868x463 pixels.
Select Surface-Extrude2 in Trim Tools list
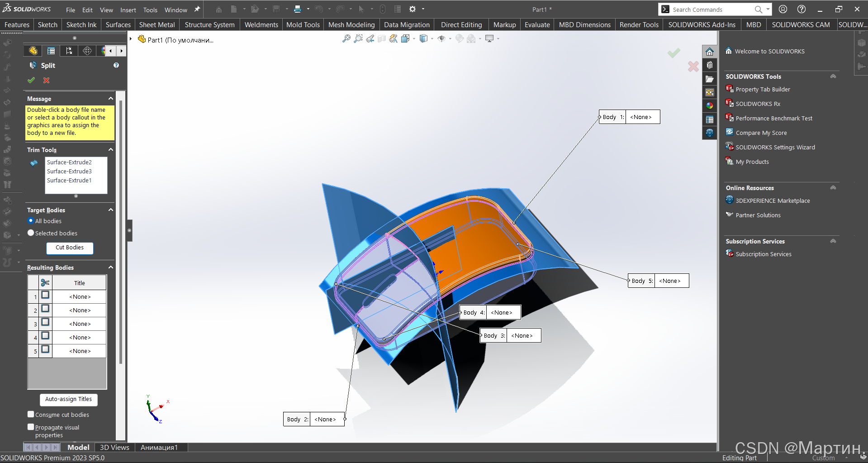pyautogui.click(x=69, y=162)
